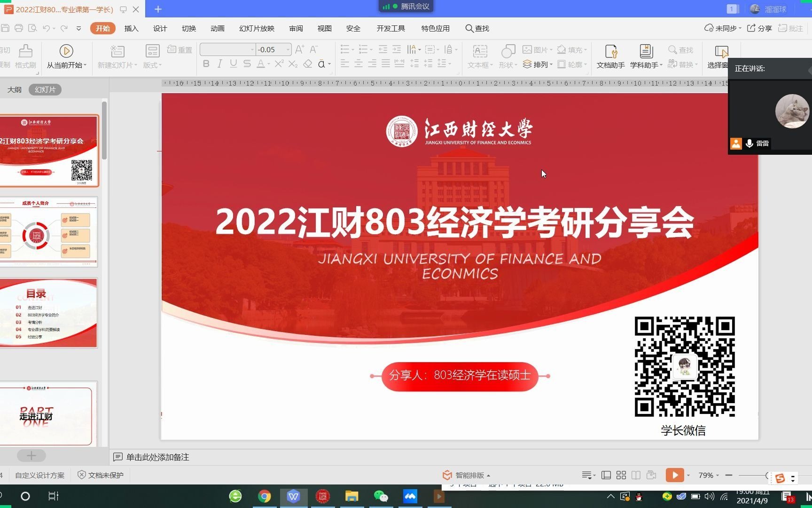Open Print Preview from quick access bar

pyautogui.click(x=32, y=28)
